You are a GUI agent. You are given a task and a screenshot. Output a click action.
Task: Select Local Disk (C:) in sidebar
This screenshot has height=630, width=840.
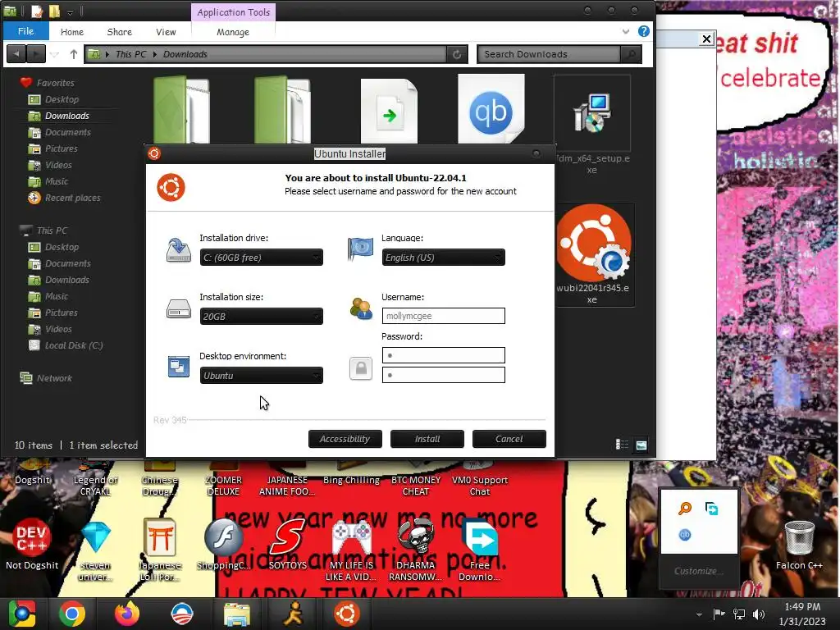click(x=73, y=345)
